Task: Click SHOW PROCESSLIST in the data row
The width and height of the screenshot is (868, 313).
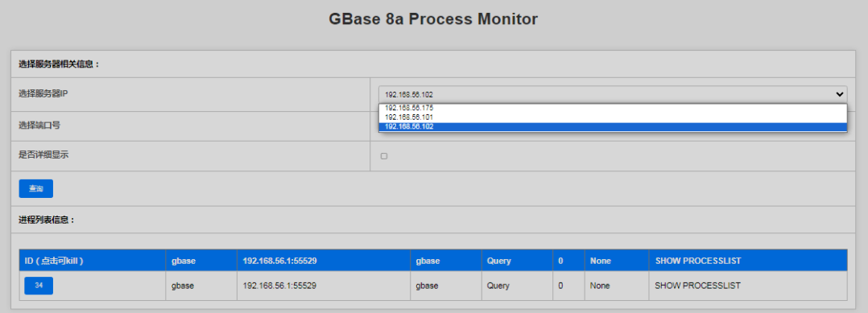Action: tap(697, 286)
